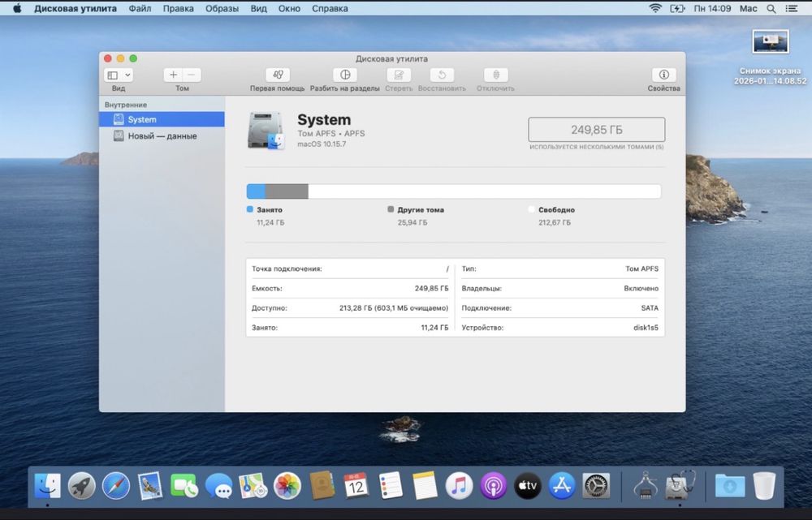The width and height of the screenshot is (812, 520).
Task: Click the blue "Занято" legend swatch
Action: (x=250, y=209)
